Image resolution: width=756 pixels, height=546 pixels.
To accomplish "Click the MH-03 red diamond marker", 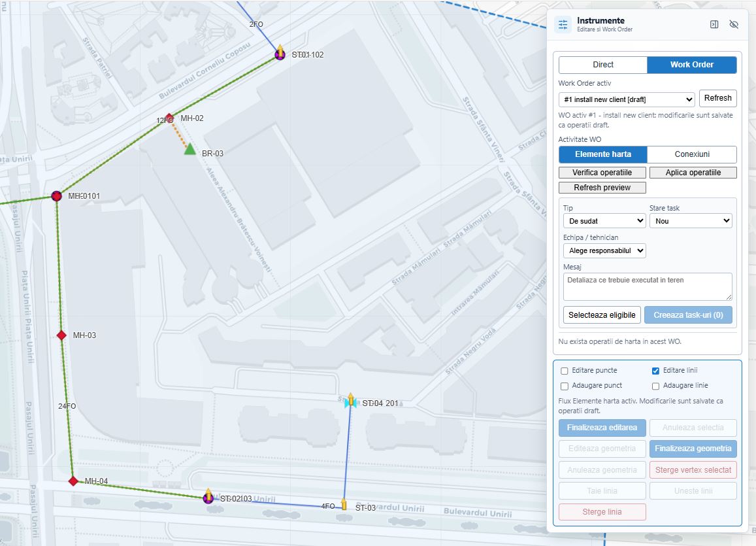I will click(x=61, y=335).
